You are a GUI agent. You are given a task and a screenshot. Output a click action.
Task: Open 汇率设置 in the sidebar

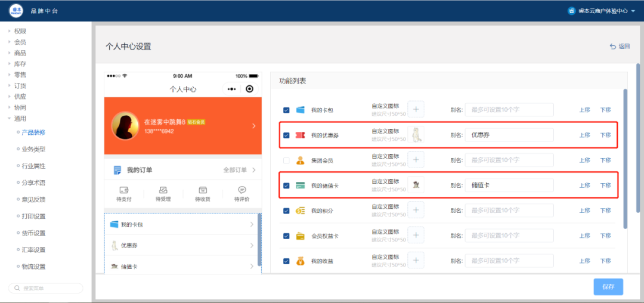[x=33, y=250]
